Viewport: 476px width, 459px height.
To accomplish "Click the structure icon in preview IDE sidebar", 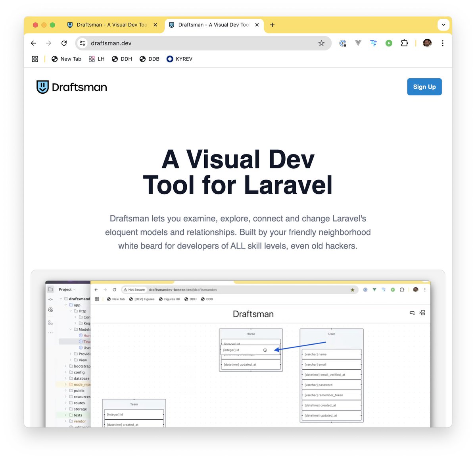I will (50, 323).
